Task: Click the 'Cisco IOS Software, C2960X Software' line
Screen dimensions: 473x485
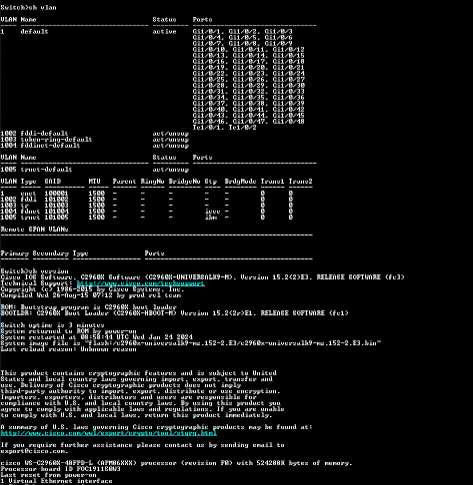Action: coord(202,277)
